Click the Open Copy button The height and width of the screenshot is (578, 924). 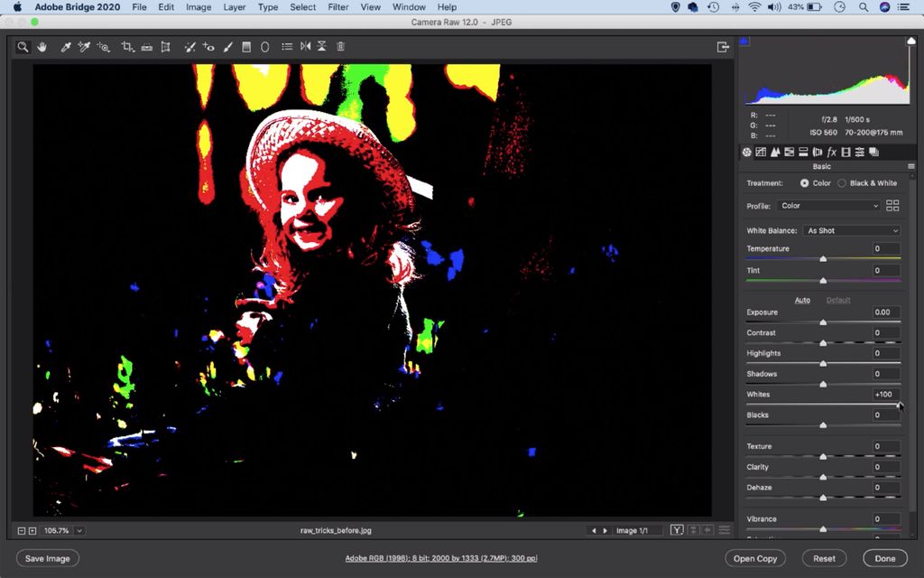[x=755, y=558]
